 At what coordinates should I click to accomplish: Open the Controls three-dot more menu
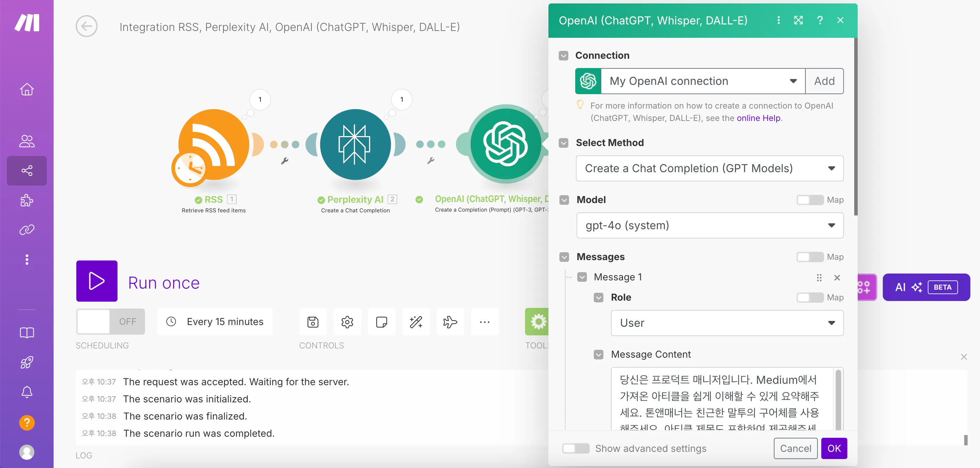coord(484,322)
